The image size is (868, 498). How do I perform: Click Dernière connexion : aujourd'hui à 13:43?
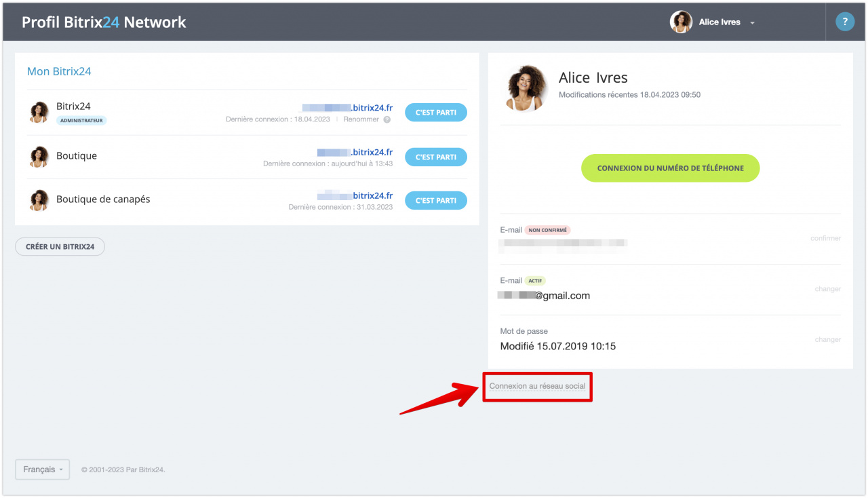click(328, 164)
